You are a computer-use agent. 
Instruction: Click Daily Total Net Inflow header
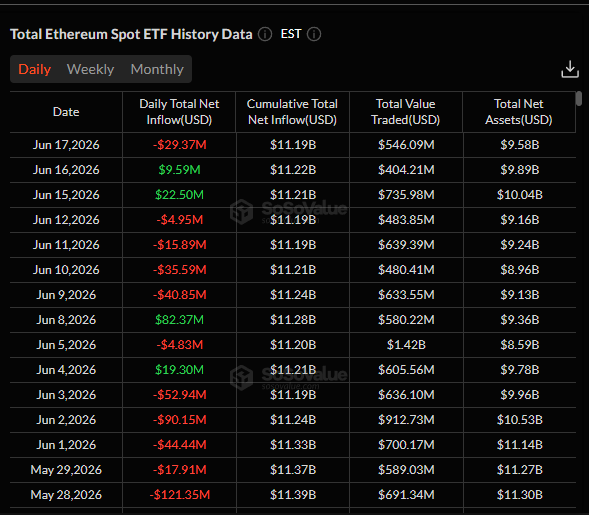tap(179, 112)
